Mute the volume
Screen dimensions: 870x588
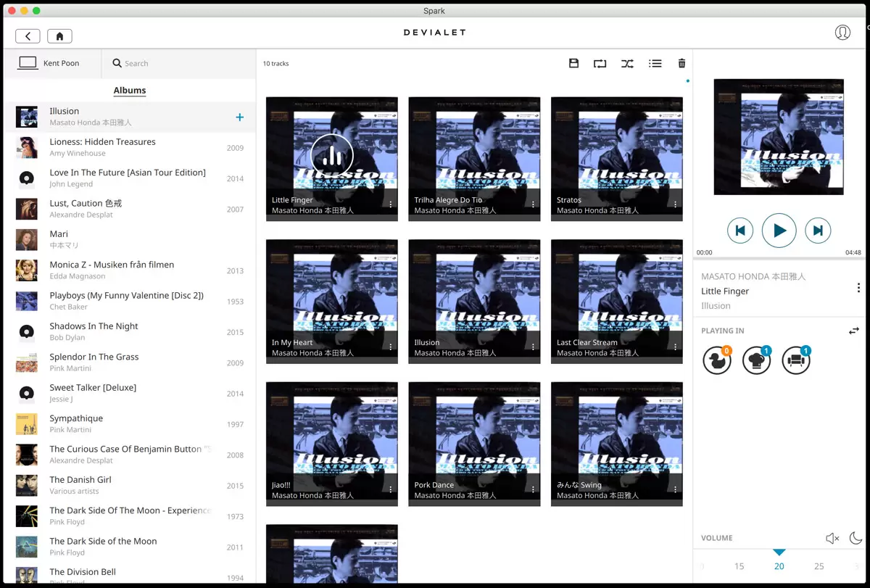[x=832, y=538]
